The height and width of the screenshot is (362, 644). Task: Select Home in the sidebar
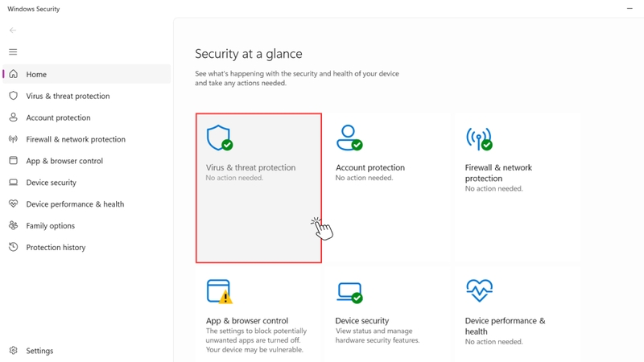point(87,74)
